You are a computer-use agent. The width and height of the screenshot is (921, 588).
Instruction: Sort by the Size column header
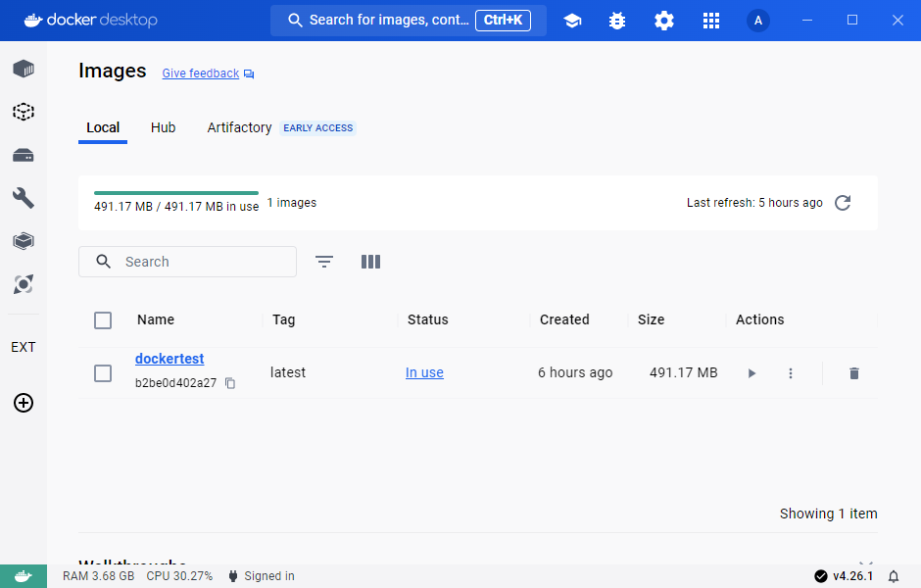(651, 319)
